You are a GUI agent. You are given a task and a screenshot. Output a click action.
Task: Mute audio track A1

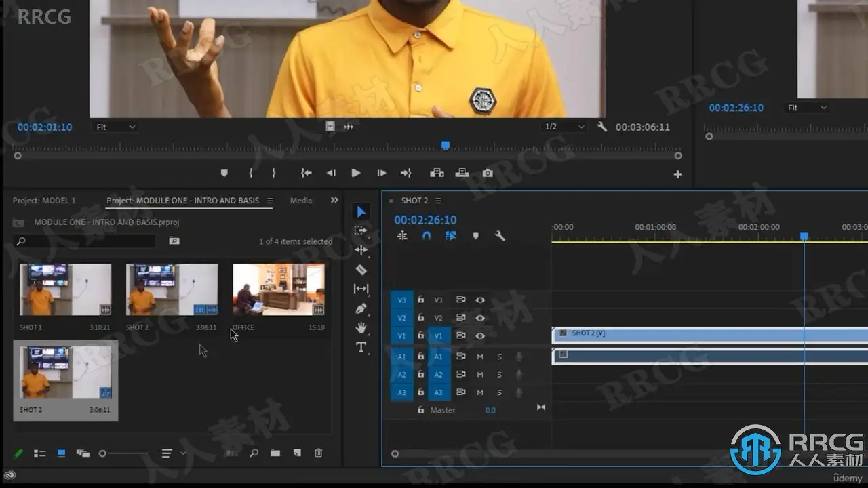(x=480, y=357)
